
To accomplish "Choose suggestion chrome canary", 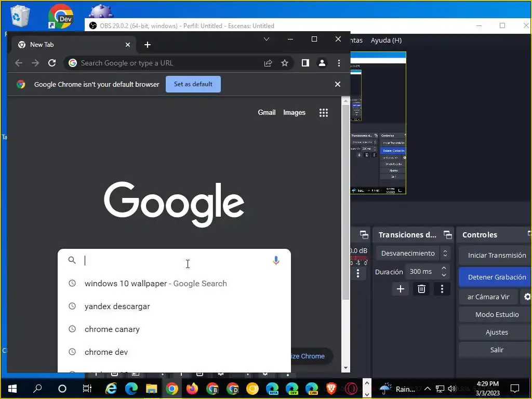I will click(x=175, y=329).
